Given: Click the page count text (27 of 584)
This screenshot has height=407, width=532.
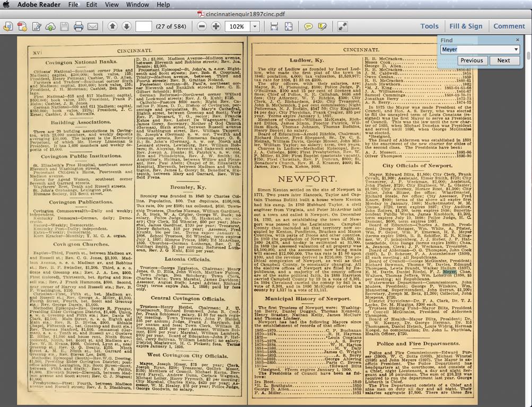Looking at the screenshot, I should (x=171, y=26).
